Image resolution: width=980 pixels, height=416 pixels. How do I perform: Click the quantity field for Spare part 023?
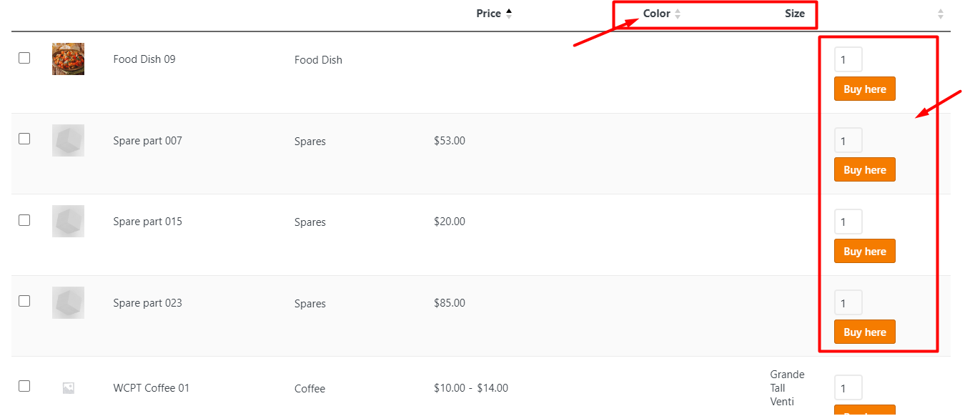click(x=848, y=302)
